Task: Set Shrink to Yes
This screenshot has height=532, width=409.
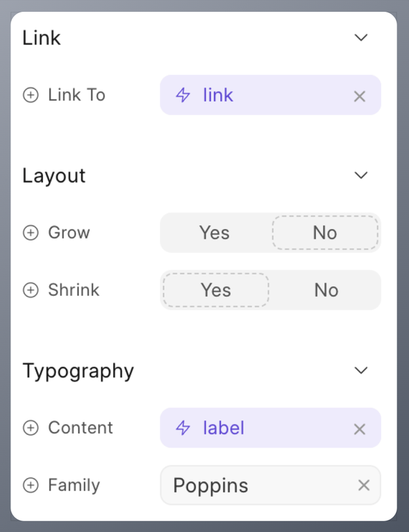Action: click(216, 290)
